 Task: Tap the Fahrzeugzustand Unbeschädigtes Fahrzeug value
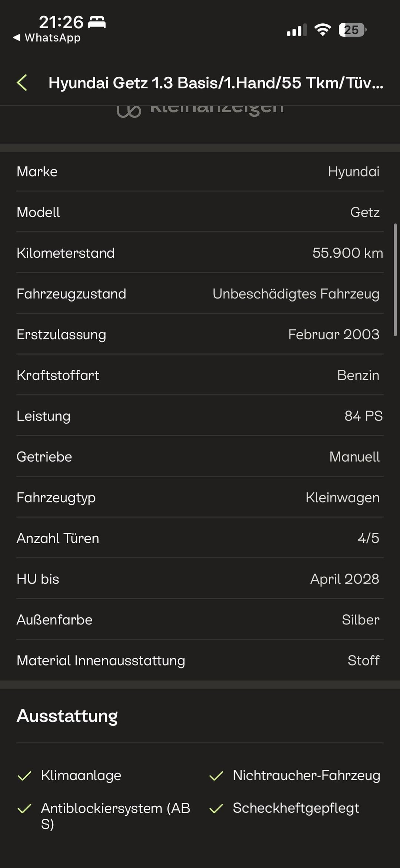pos(296,294)
